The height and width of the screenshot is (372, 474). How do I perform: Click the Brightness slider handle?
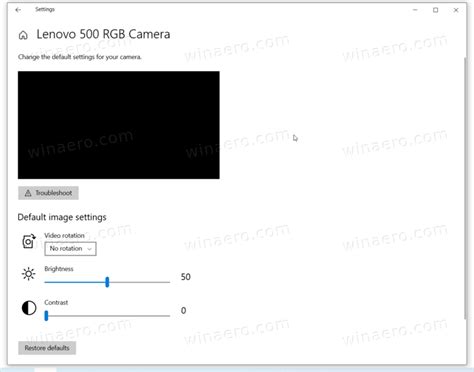(x=107, y=282)
